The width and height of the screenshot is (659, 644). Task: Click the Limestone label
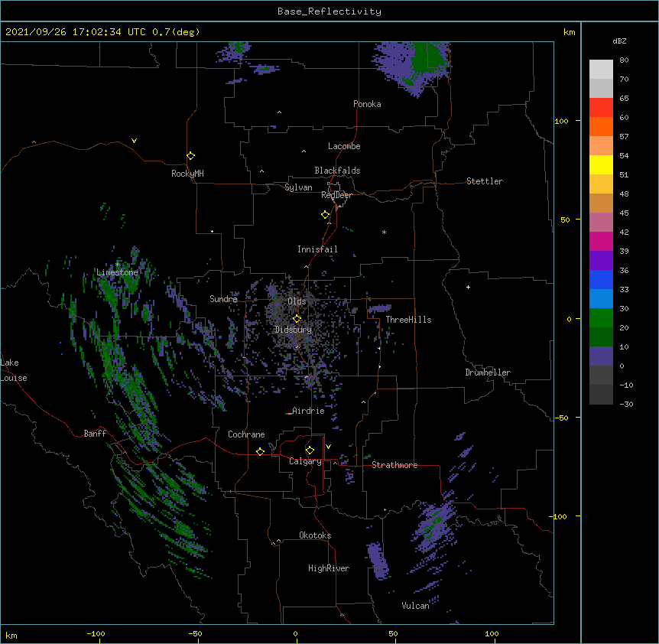pos(117,272)
